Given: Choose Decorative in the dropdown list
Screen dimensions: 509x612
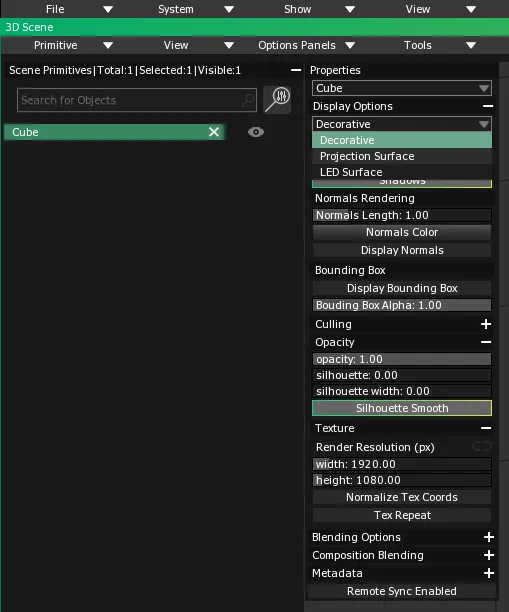Looking at the screenshot, I should click(402, 140).
